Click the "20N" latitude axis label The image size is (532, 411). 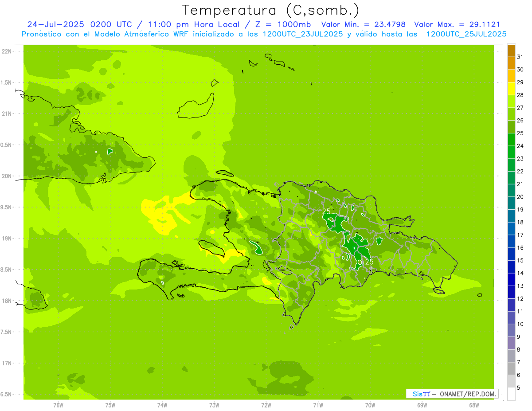click(7, 176)
